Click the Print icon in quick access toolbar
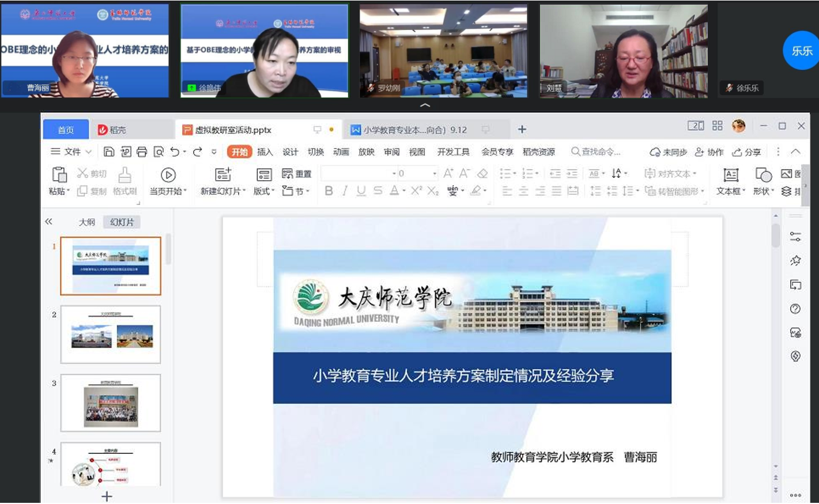819x504 pixels. [142, 151]
